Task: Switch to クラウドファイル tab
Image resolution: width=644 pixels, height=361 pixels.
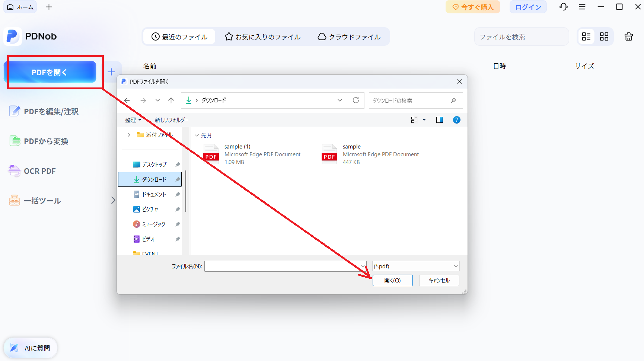Action: point(349,37)
